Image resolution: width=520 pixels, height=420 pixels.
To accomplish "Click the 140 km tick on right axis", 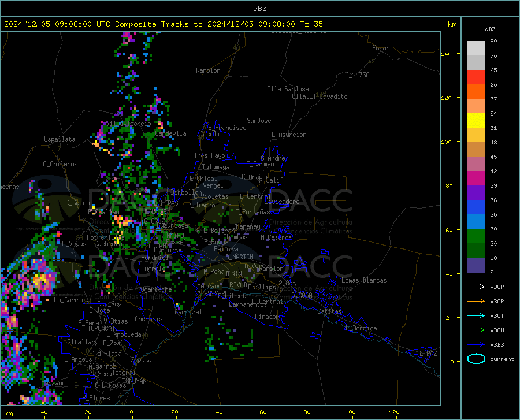I will click(x=446, y=54).
